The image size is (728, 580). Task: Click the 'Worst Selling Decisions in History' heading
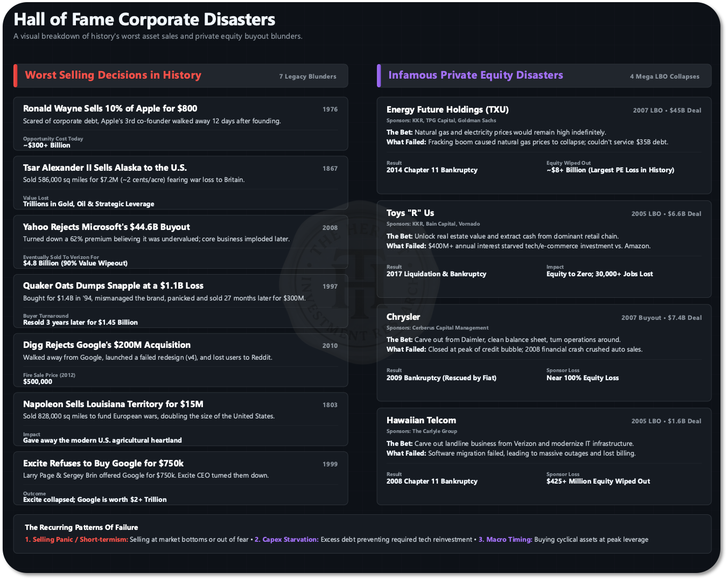tap(113, 75)
